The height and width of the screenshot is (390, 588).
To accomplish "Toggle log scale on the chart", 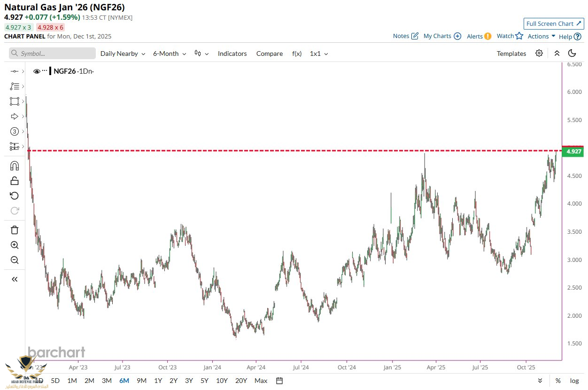I will click(x=574, y=381).
